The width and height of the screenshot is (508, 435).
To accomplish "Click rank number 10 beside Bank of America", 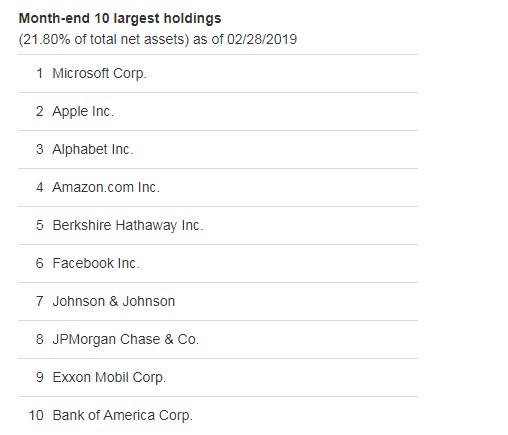I will (36, 415).
